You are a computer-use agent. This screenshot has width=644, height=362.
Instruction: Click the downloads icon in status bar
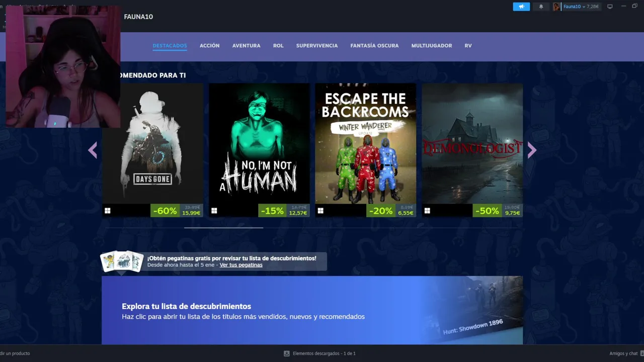pyautogui.click(x=287, y=353)
